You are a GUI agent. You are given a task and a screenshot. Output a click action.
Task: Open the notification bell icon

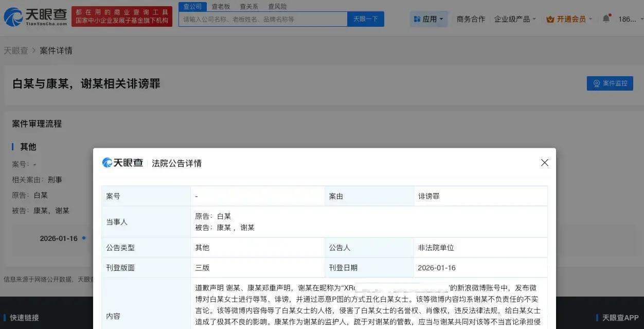606,19
